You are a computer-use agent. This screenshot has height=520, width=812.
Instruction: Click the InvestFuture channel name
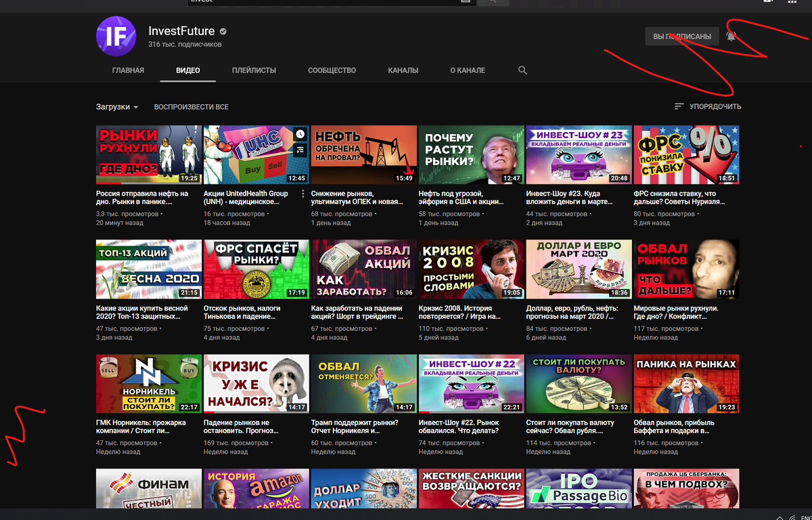click(x=181, y=31)
